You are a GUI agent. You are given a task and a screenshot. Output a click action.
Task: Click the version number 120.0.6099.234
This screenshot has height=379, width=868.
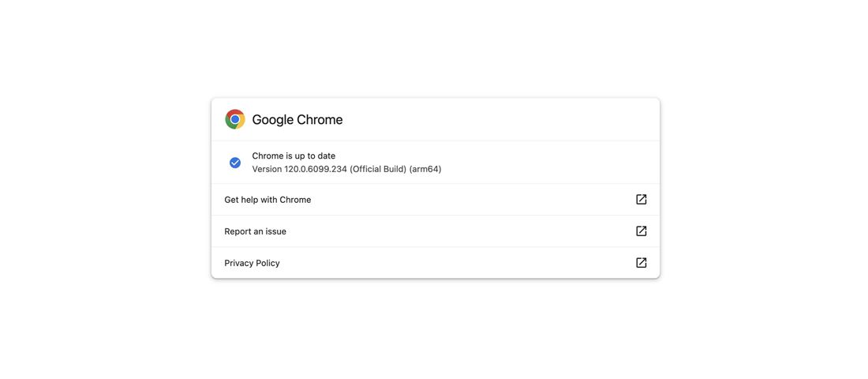click(316, 169)
